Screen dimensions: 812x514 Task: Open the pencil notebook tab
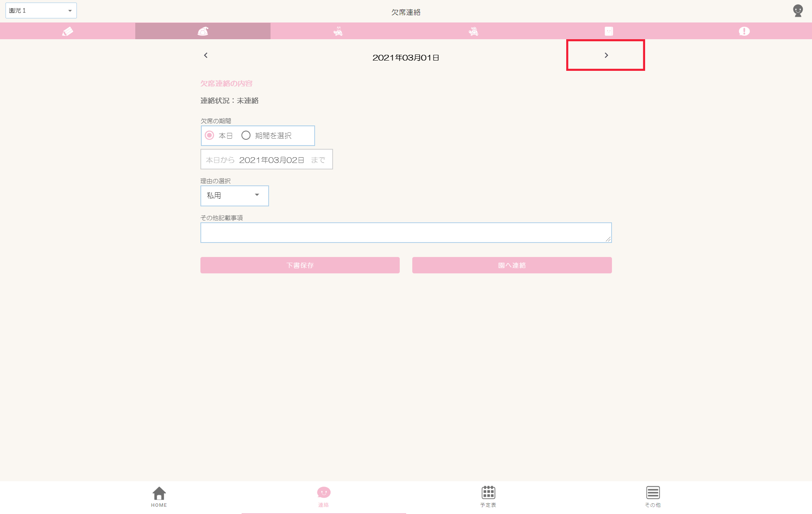(x=67, y=31)
